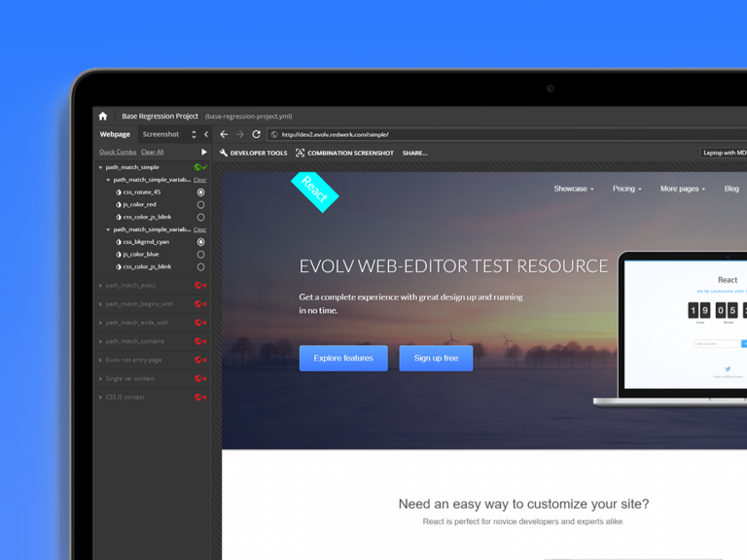This screenshot has width=747, height=560.
Task: Click the Quick Combo link
Action: (118, 152)
